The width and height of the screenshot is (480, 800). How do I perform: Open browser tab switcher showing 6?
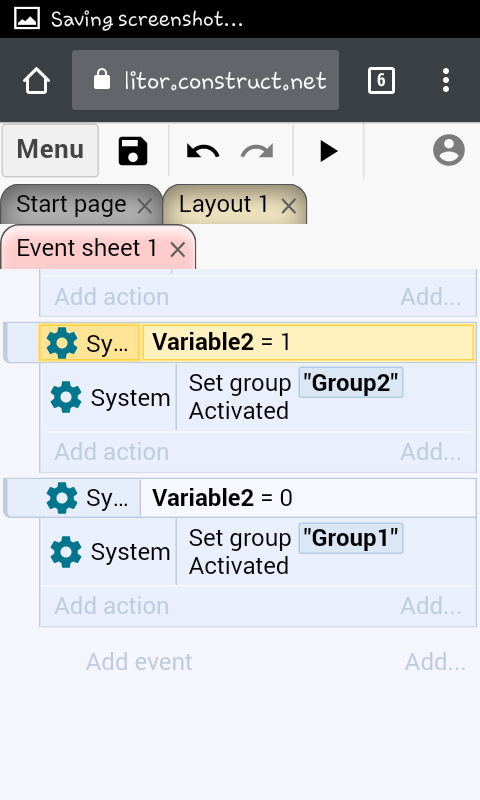click(381, 80)
